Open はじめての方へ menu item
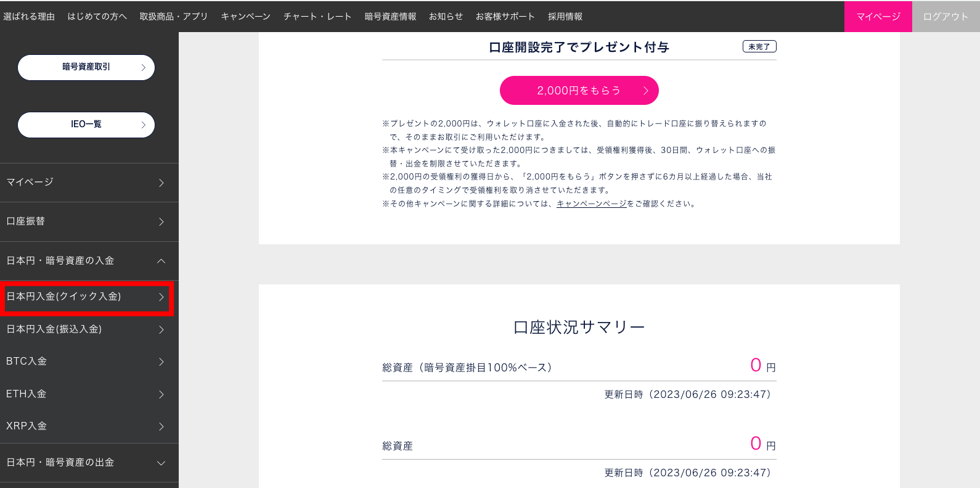This screenshot has height=488, width=980. coord(97,17)
